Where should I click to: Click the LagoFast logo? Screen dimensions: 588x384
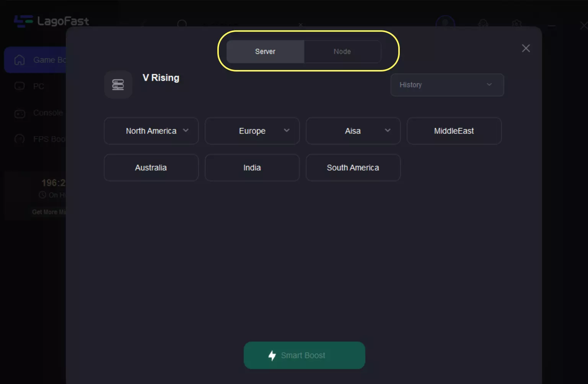click(x=51, y=21)
